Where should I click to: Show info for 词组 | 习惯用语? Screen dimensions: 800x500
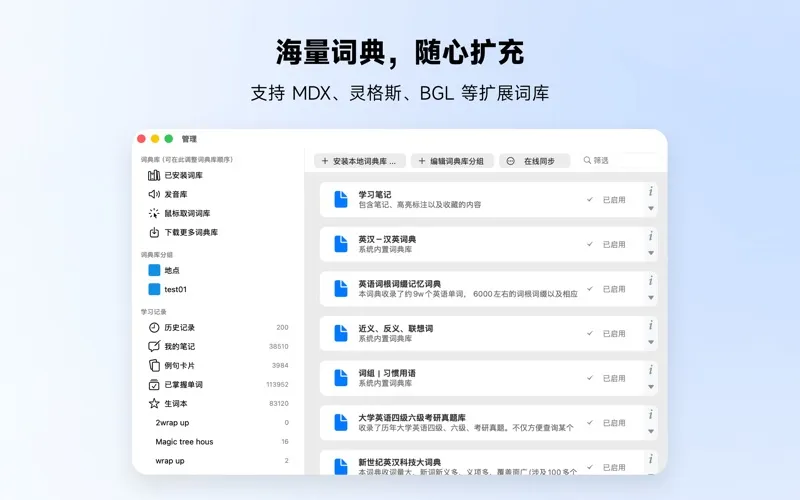651,370
